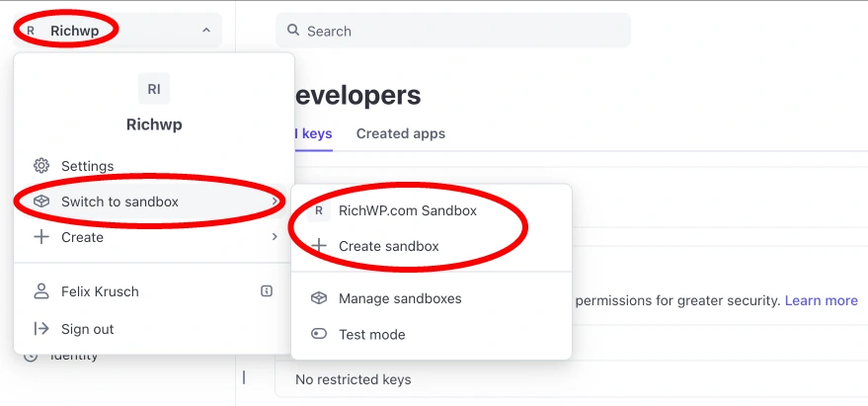Image resolution: width=868 pixels, height=406 pixels.
Task: Expand the Switch to sandbox submenu chevron
Action: (x=274, y=202)
